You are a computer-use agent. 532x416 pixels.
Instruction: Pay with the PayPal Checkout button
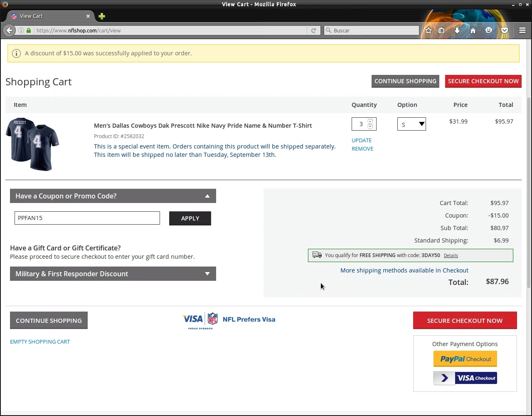[x=465, y=359]
